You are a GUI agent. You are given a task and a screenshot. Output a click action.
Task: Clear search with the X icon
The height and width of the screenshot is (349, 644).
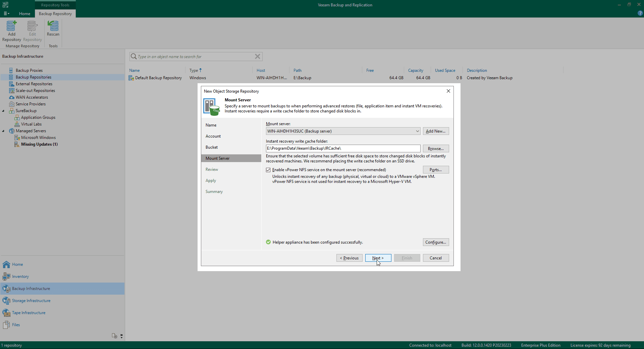click(x=257, y=56)
